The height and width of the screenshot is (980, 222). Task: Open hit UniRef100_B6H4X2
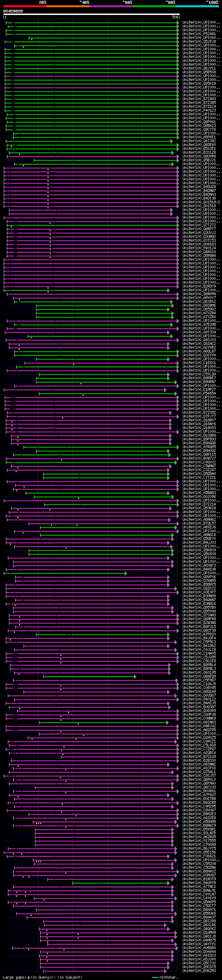point(199,871)
